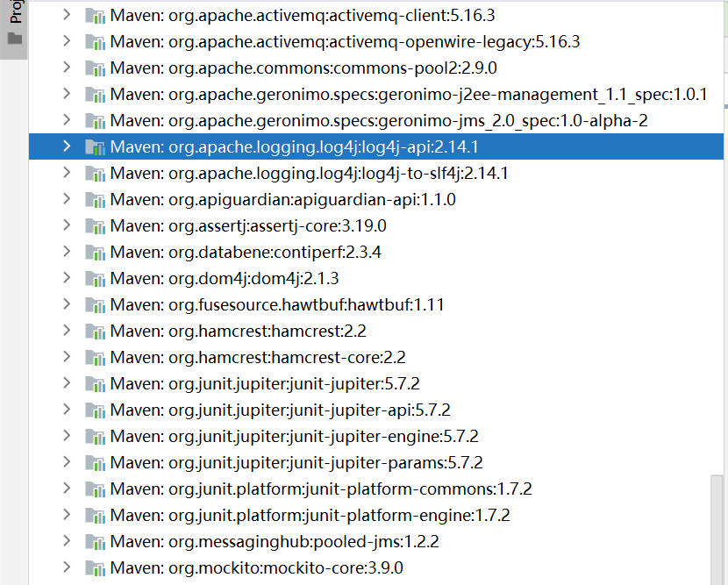Click the library icon beside dom4j:2.1.3
The width and height of the screenshot is (728, 585).
point(95,278)
